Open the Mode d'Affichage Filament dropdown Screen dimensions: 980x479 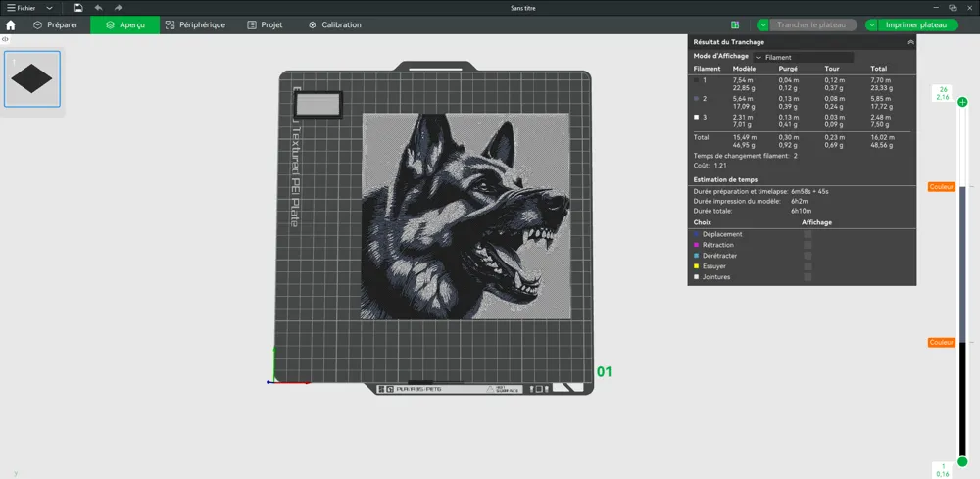point(803,57)
